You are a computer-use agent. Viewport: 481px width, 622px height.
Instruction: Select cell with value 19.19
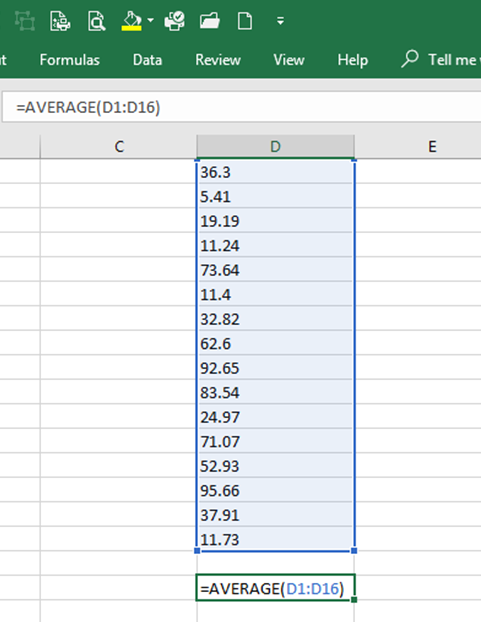click(x=275, y=221)
